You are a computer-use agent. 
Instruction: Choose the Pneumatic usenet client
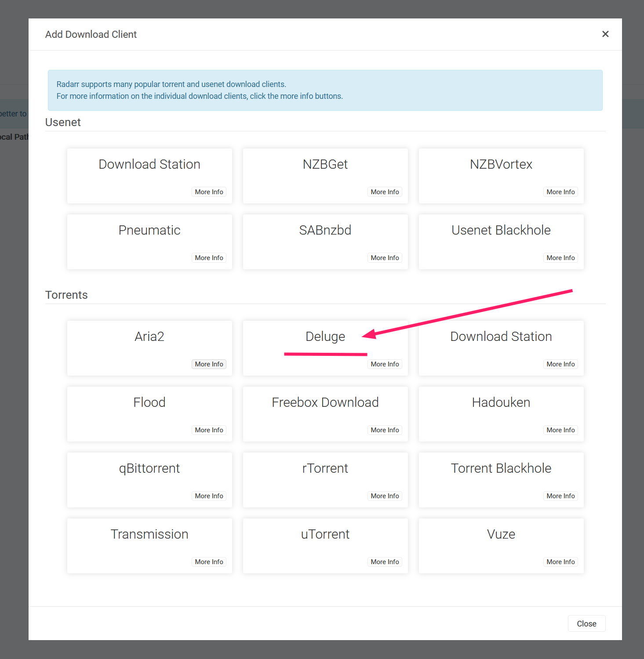tap(149, 231)
